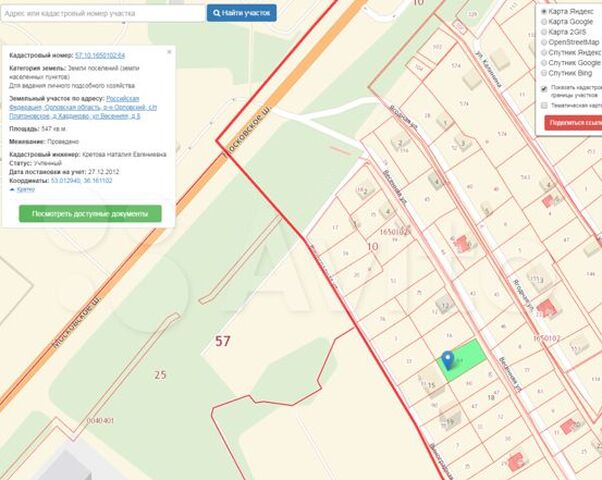Click the large '57' region label on map

point(223,341)
